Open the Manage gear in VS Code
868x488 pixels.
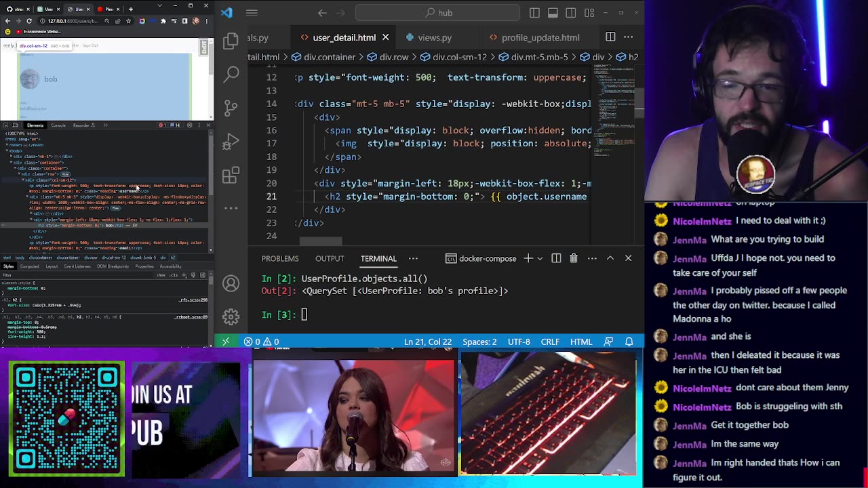(231, 317)
